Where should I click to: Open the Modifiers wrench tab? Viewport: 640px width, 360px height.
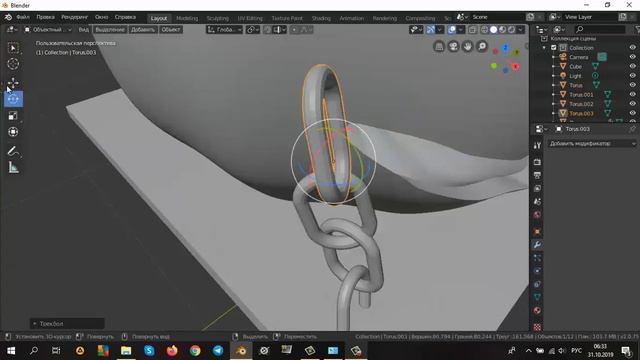pos(537,244)
